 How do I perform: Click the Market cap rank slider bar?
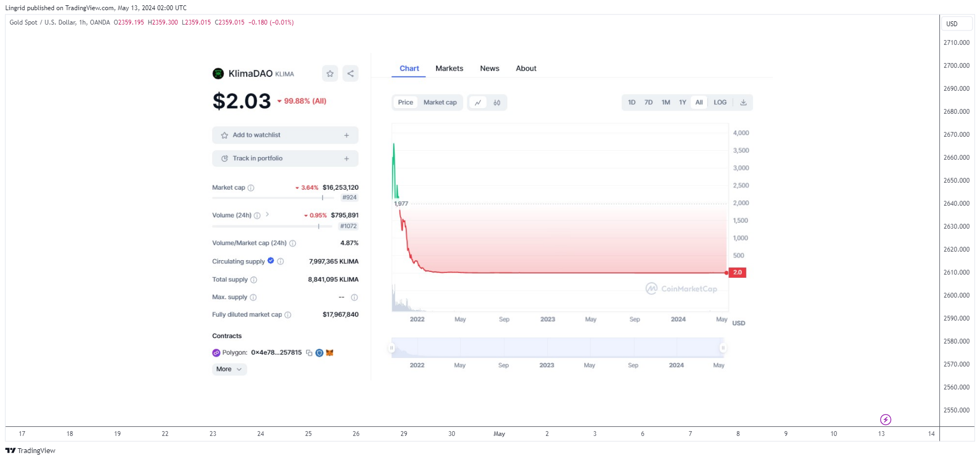(273, 198)
